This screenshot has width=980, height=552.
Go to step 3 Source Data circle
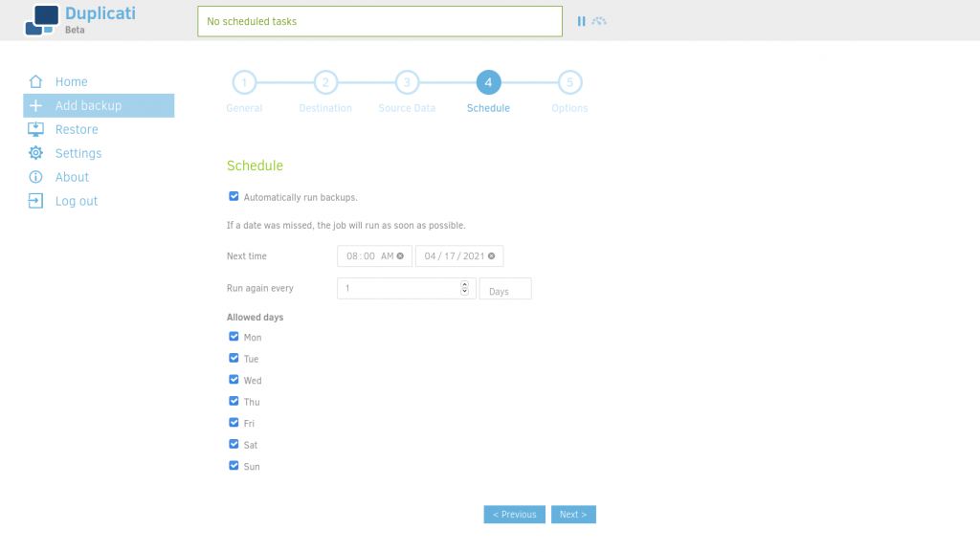[x=407, y=82]
